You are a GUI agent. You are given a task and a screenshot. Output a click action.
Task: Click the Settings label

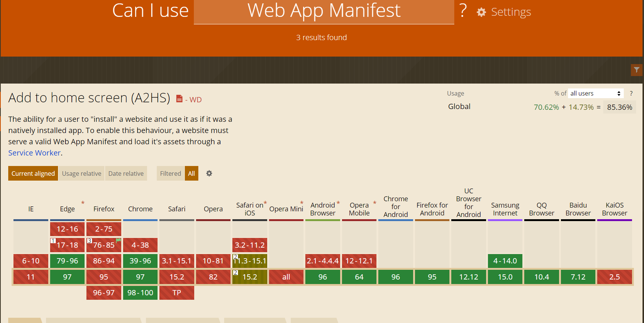[511, 12]
